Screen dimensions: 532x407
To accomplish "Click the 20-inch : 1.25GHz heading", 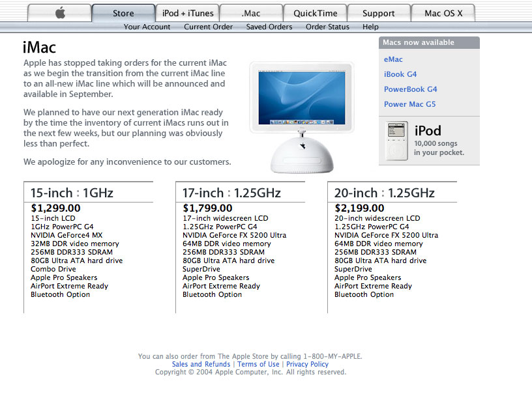I will click(x=385, y=193).
